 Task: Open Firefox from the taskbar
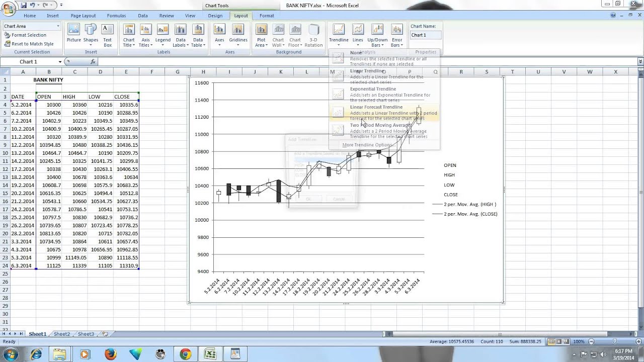pos(110,354)
